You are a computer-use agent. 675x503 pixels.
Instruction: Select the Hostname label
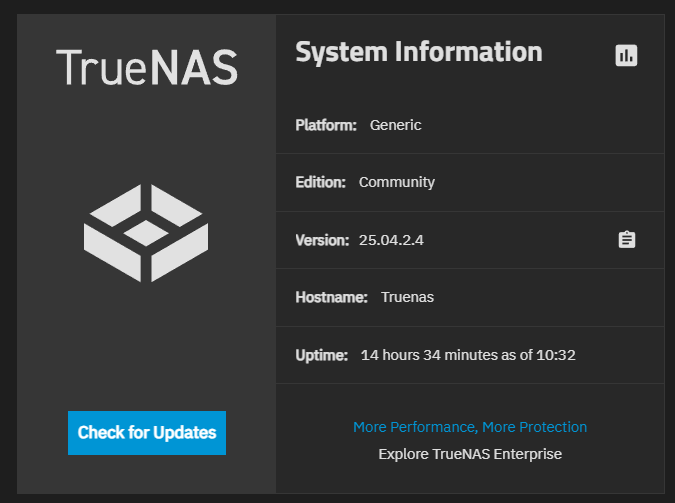pyautogui.click(x=332, y=297)
